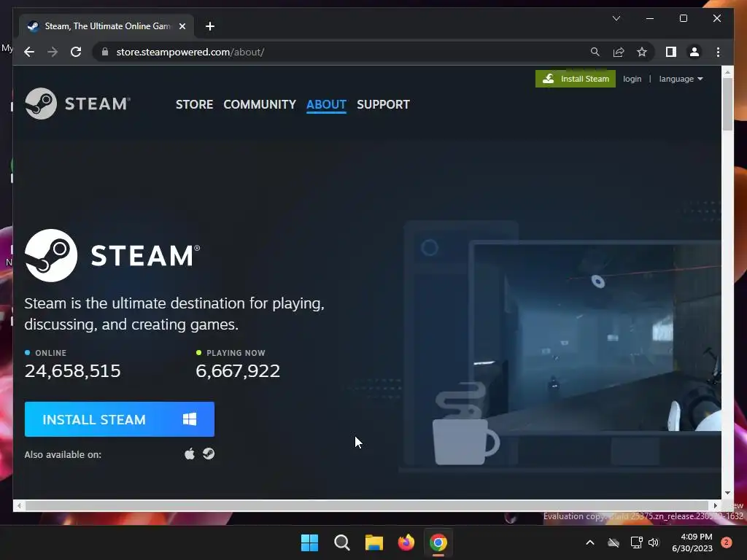Viewport: 747px width, 560px height.
Task: Click the browser forward arrow
Action: [x=53, y=52]
